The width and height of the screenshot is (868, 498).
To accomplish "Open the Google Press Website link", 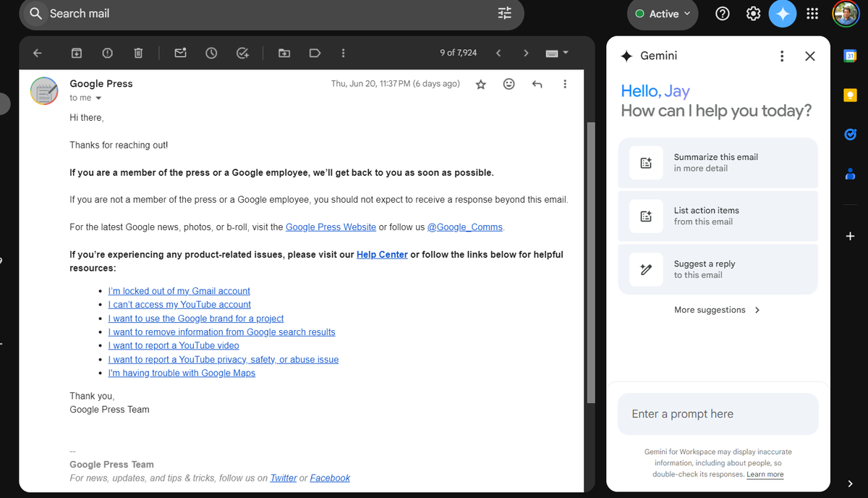I will [331, 227].
